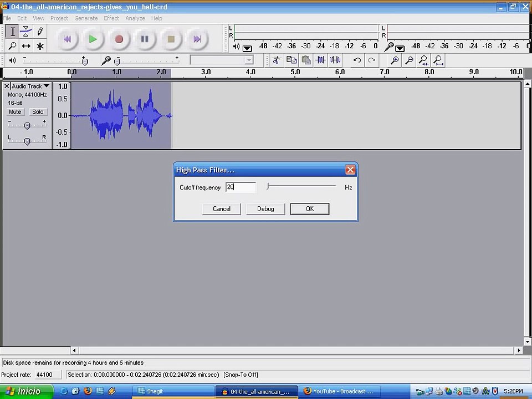Click the Skip to End button
The width and height of the screenshot is (532, 399).
pyautogui.click(x=197, y=39)
